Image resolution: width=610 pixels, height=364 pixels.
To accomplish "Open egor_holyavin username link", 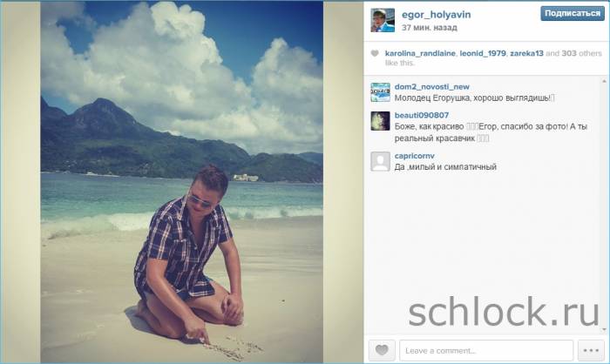I will point(436,15).
